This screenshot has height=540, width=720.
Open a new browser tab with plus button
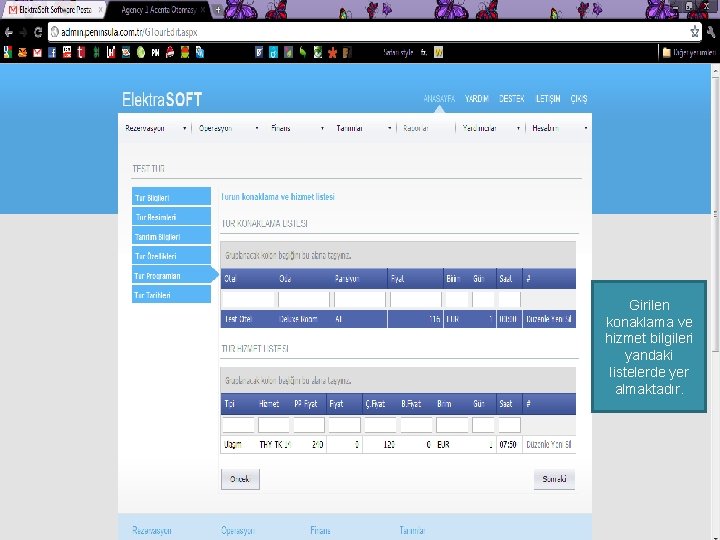(218, 10)
